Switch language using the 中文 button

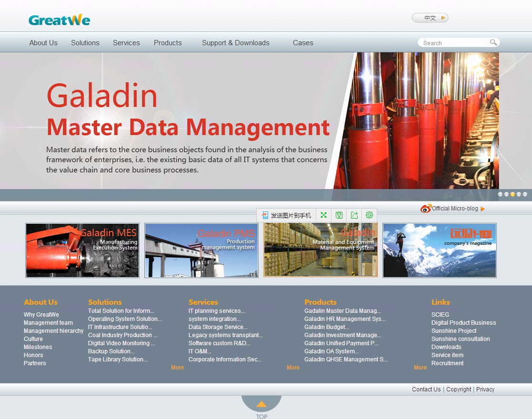(x=430, y=18)
